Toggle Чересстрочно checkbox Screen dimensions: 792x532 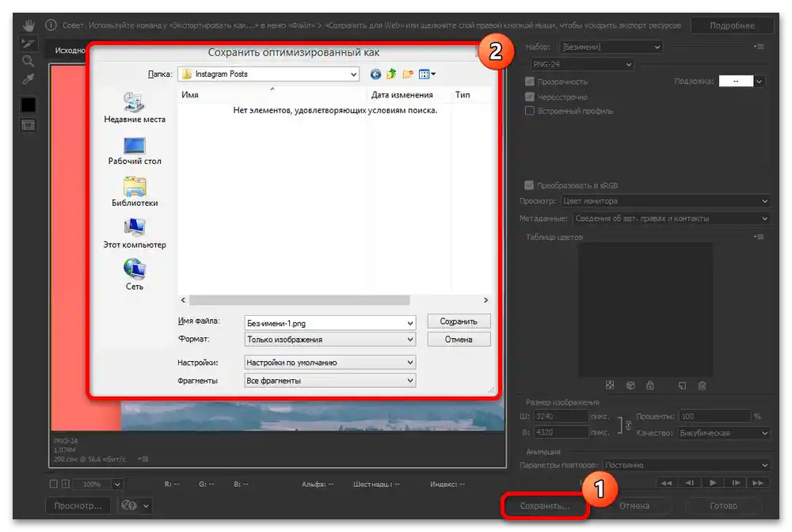coord(529,97)
